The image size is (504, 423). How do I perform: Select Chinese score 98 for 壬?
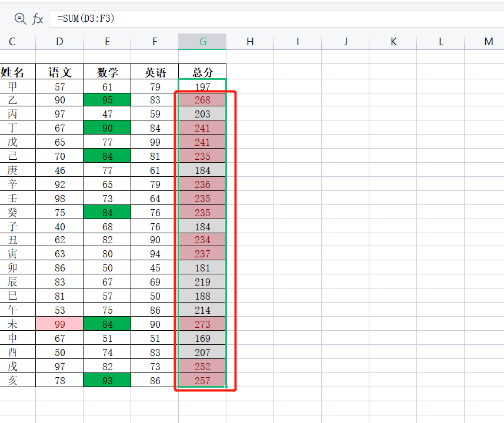59,198
